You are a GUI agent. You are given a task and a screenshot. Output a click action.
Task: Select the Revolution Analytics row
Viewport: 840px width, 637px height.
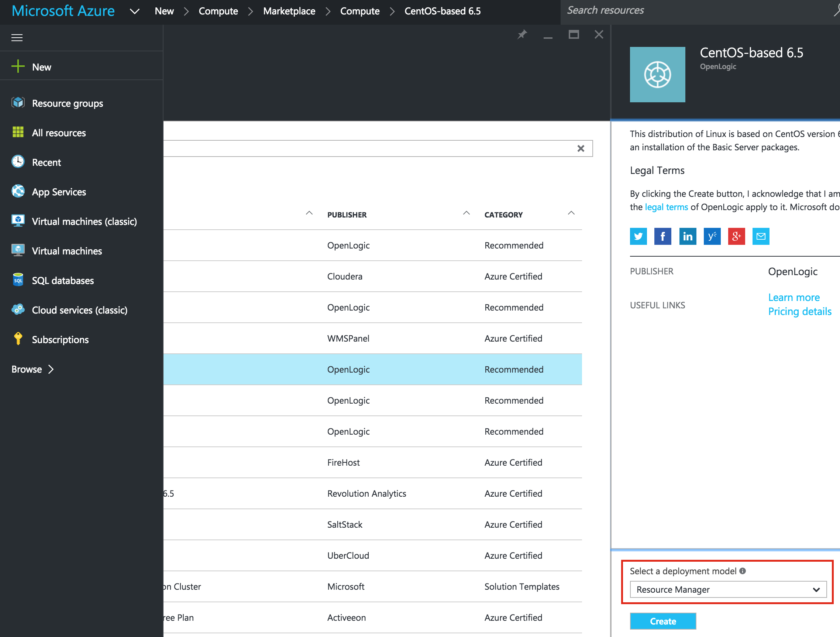(x=372, y=493)
